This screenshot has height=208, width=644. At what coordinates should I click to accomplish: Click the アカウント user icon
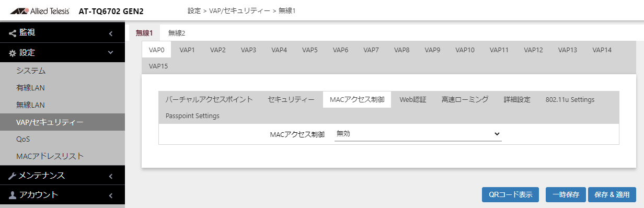click(x=13, y=195)
